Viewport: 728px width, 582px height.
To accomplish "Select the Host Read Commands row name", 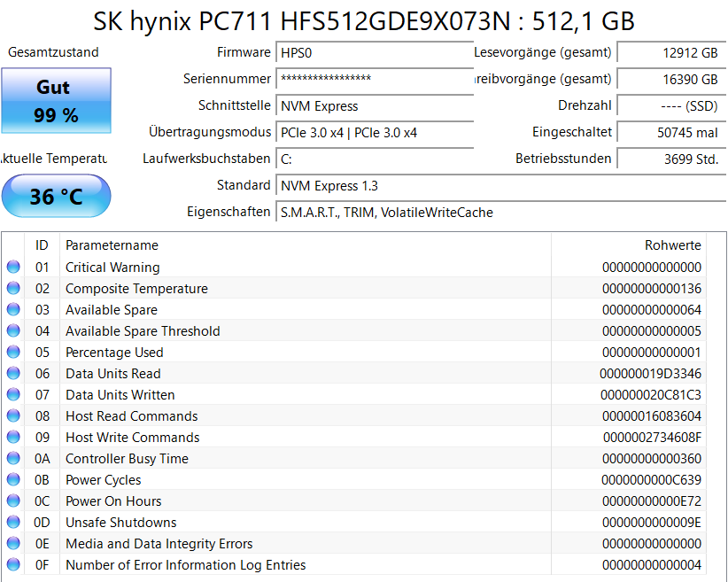I will point(131,416).
